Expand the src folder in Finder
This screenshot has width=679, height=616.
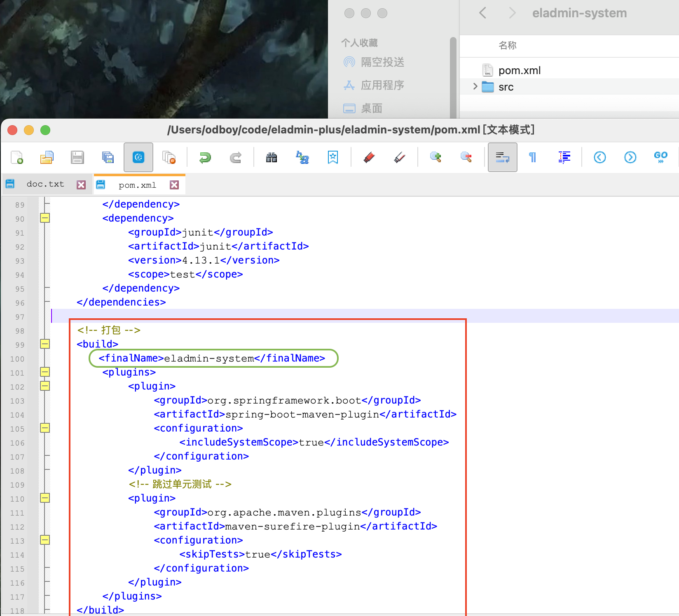[475, 86]
